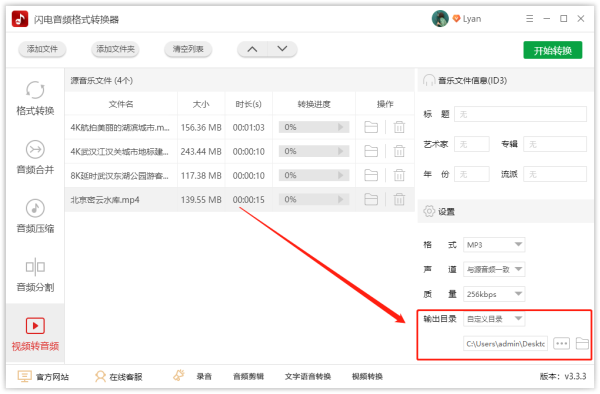
Task: Switch to 音频合并 audio merge
Action: 35,157
